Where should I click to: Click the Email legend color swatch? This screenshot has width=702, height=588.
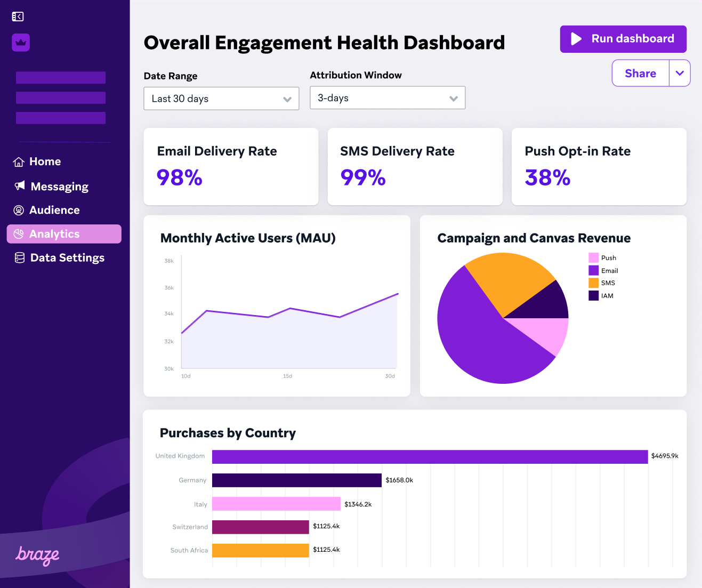[x=593, y=270]
